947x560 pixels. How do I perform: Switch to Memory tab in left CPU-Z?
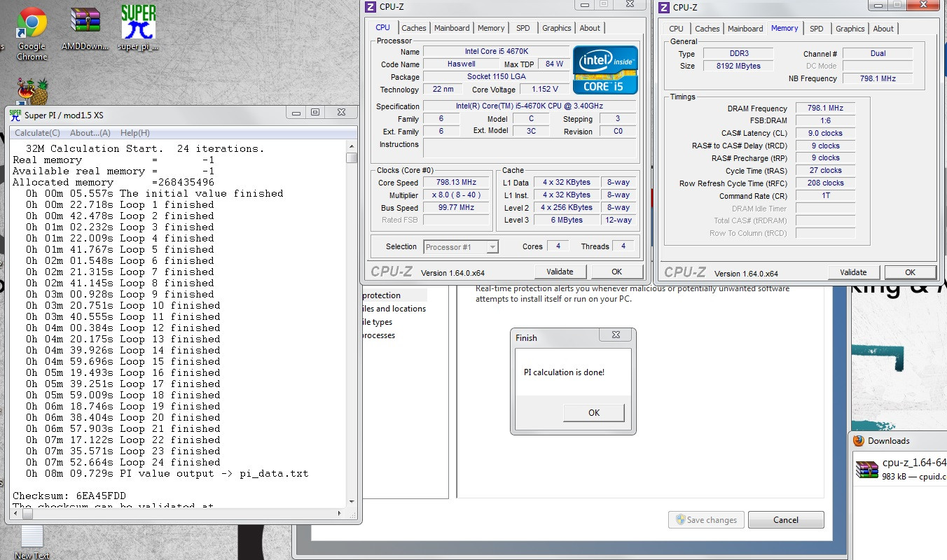[491, 28]
